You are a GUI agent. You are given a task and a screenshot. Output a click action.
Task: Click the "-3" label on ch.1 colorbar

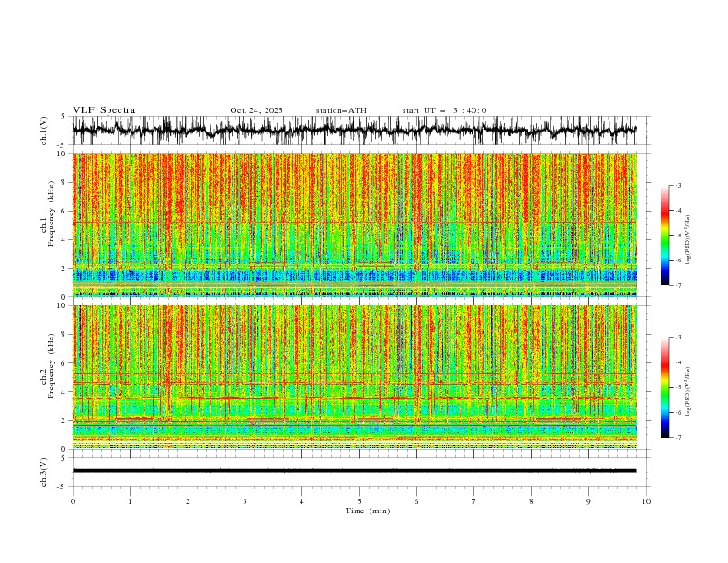coord(677,186)
